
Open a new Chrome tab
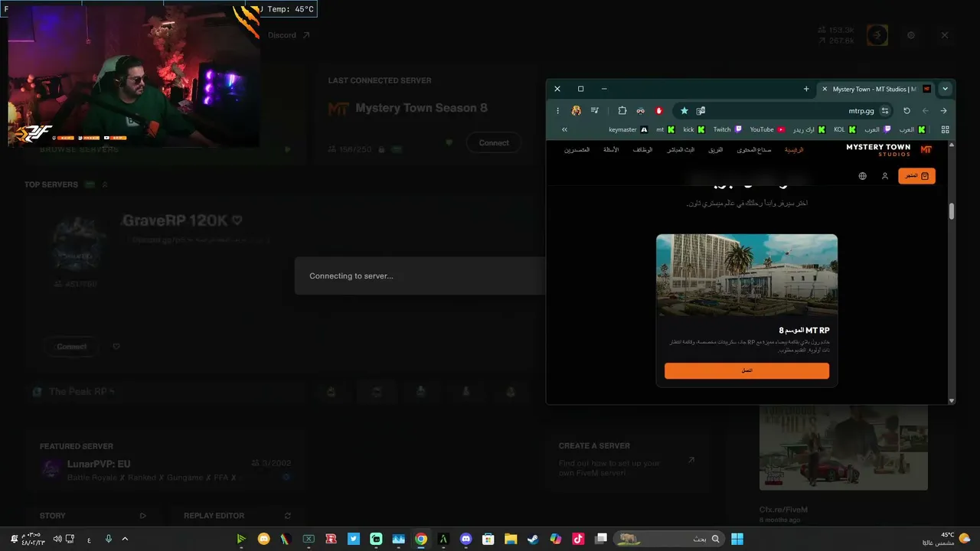(x=806, y=89)
